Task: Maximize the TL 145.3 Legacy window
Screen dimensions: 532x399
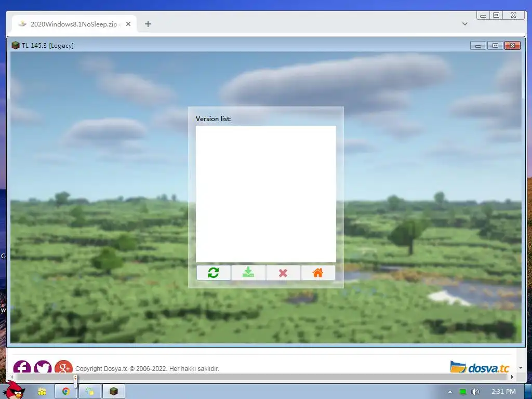Action: [495, 46]
